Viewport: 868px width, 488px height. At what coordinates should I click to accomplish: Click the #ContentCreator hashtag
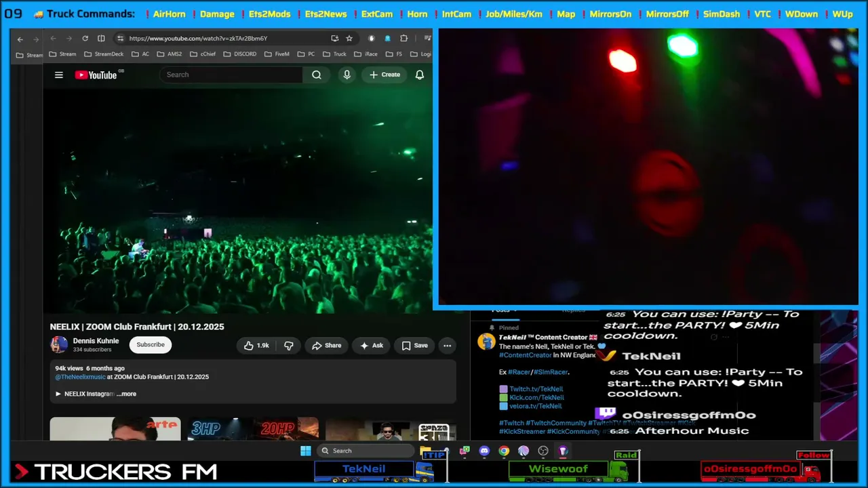(x=526, y=355)
